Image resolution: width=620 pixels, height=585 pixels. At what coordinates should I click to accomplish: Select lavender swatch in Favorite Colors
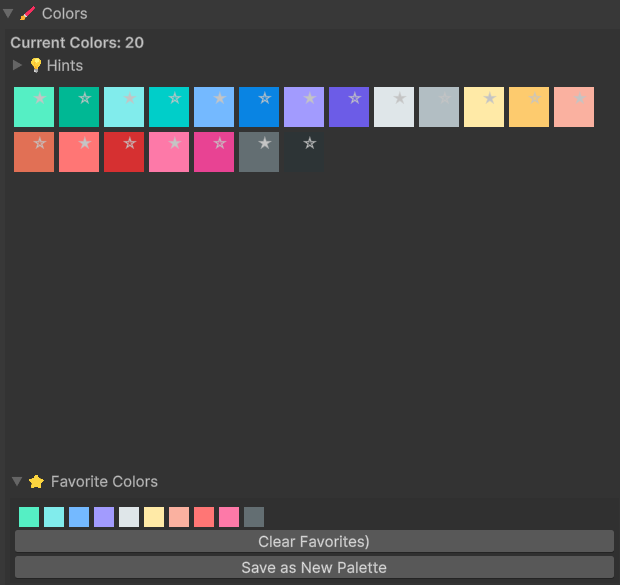click(x=104, y=517)
